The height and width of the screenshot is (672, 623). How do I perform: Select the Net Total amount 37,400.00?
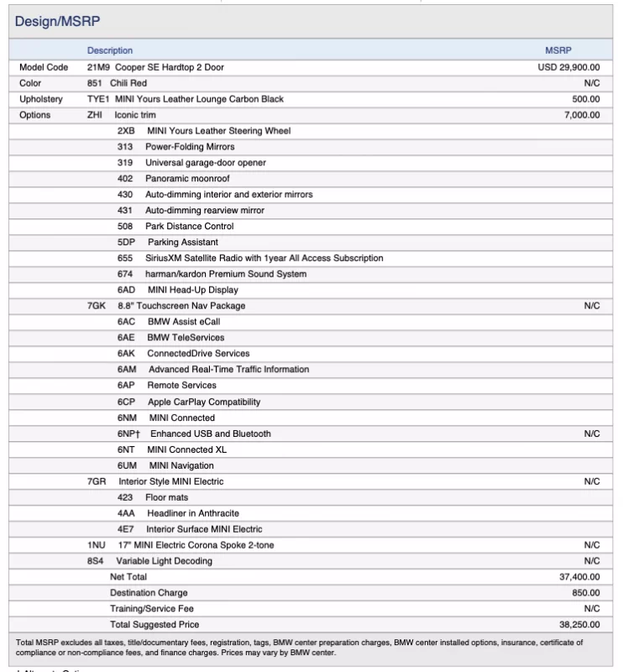(580, 577)
